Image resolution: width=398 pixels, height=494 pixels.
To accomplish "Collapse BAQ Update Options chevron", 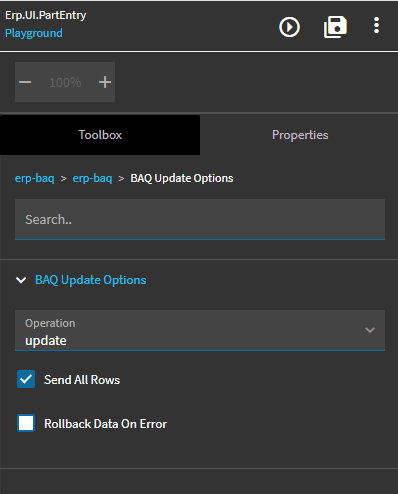I will click(x=21, y=280).
